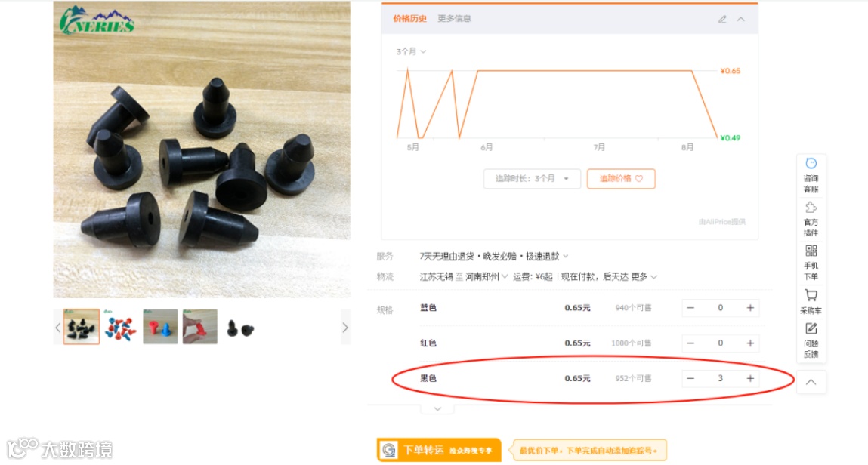
Task: Click the 追踪价格 button
Action: 621,179
